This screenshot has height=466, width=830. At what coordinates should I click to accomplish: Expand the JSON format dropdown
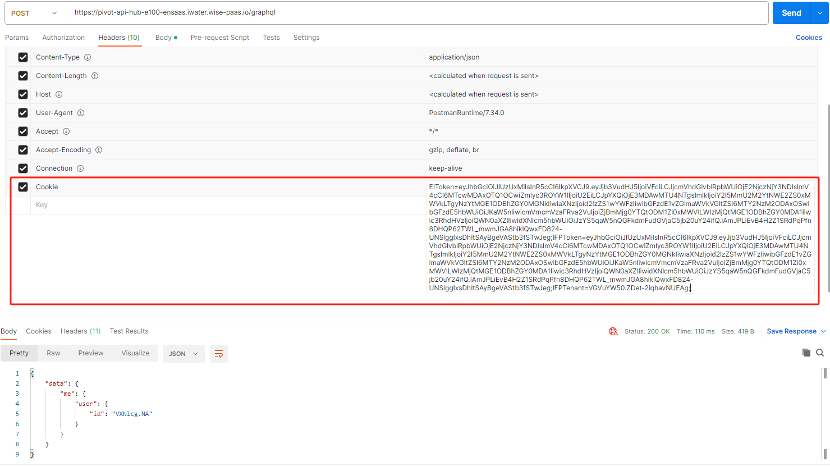183,353
